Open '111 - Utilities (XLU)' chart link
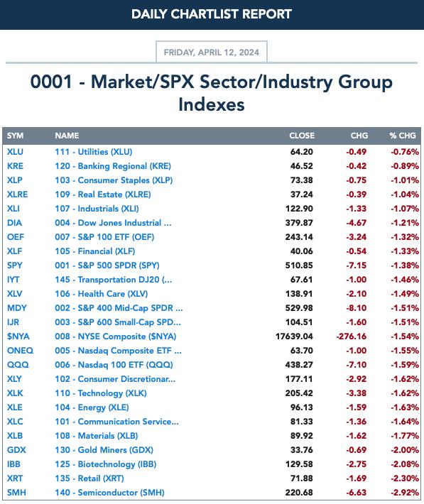424x504 pixels. point(94,152)
